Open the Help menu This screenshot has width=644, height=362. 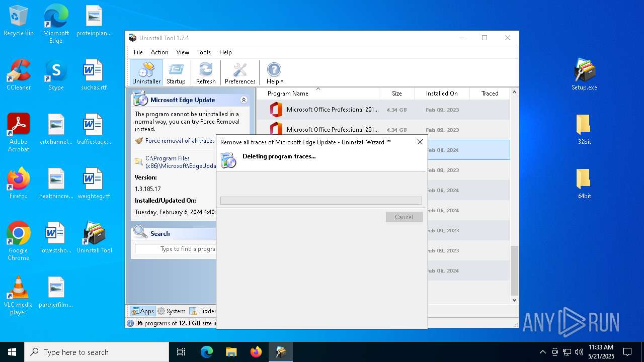pyautogui.click(x=225, y=52)
